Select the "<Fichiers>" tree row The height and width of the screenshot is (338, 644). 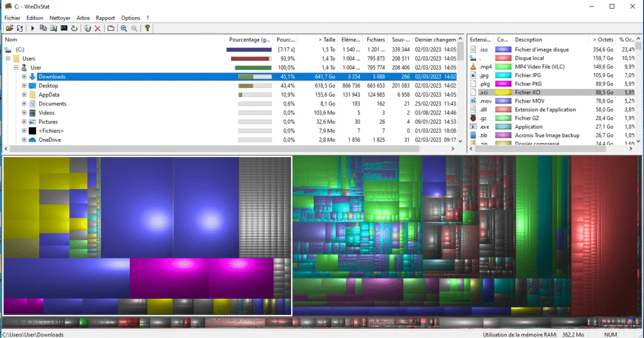(230, 131)
